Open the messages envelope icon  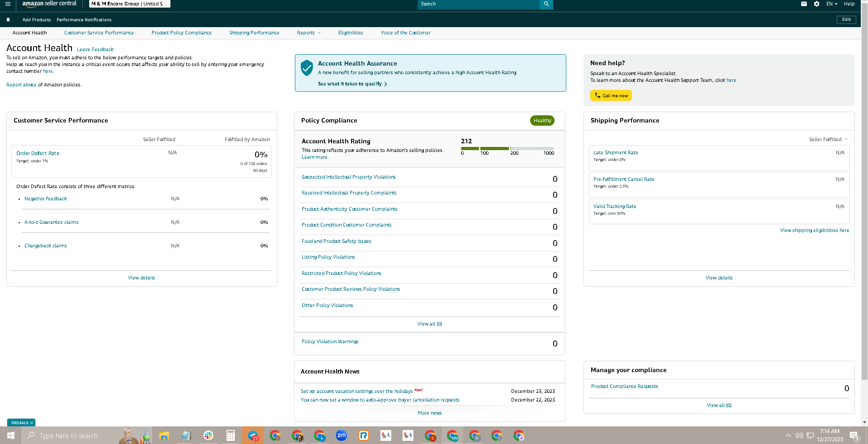point(804,4)
